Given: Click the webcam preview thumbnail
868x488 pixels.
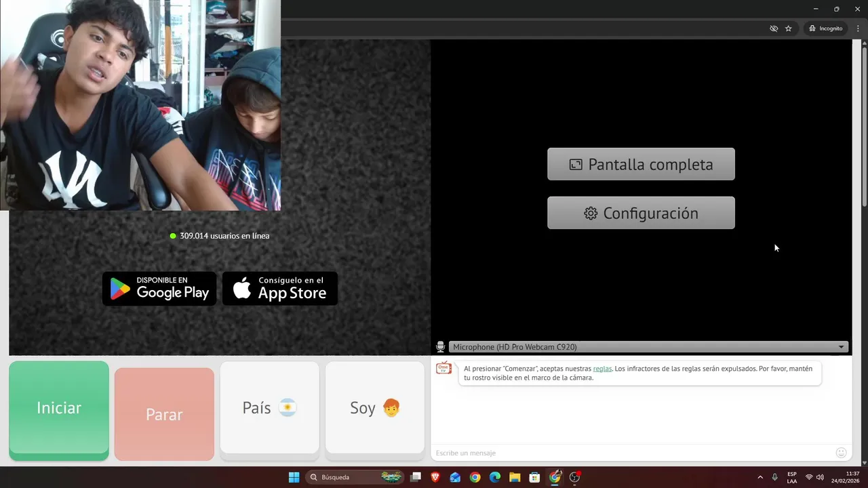Looking at the screenshot, I should coord(140,105).
